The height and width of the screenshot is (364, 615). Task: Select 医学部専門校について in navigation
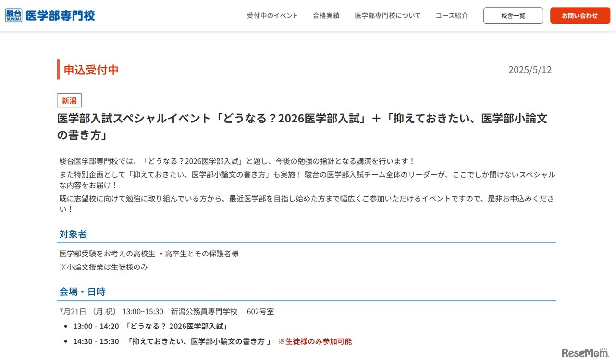click(388, 15)
